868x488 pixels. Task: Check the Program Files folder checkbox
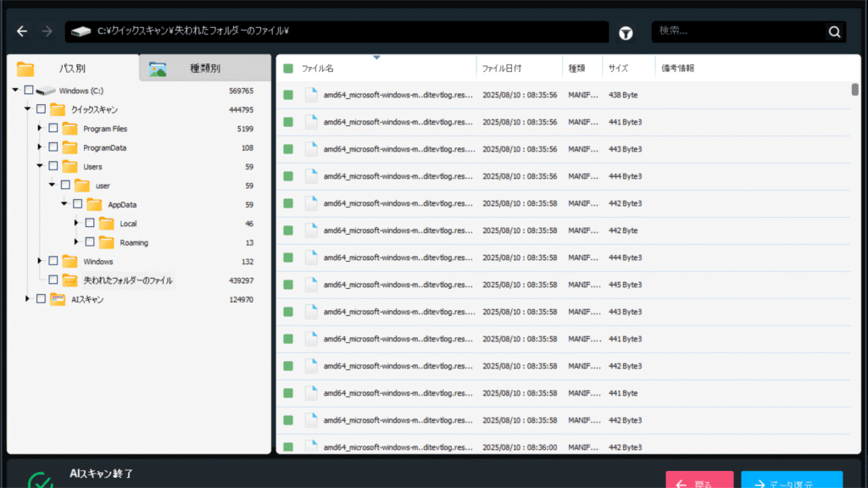pyautogui.click(x=53, y=129)
